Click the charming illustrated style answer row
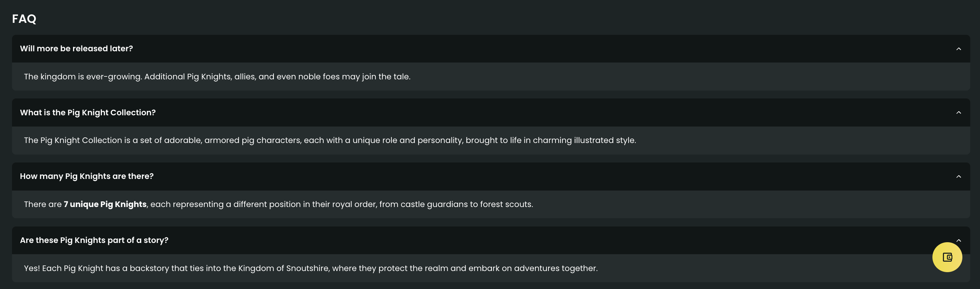Viewport: 980px width, 289px height. coord(329,140)
